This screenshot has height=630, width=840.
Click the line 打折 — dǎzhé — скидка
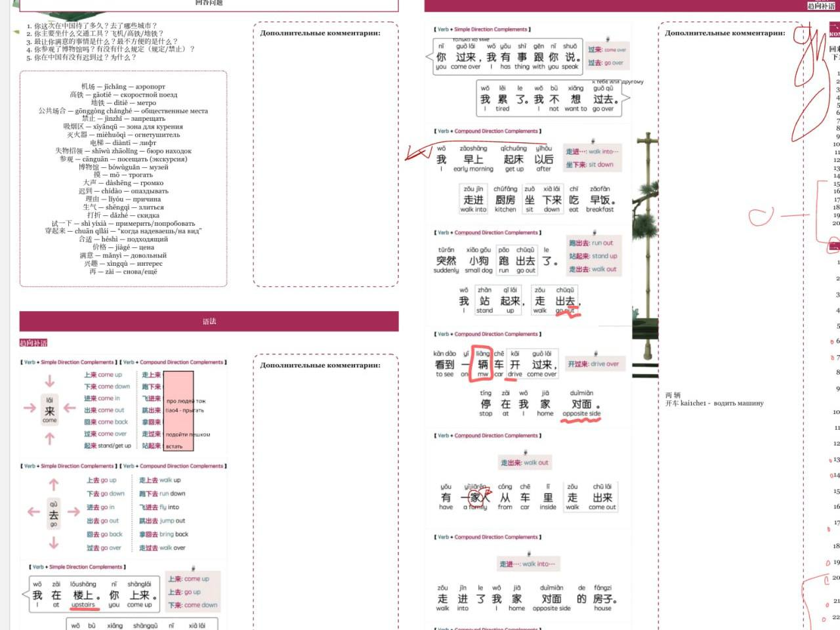[x=123, y=215]
